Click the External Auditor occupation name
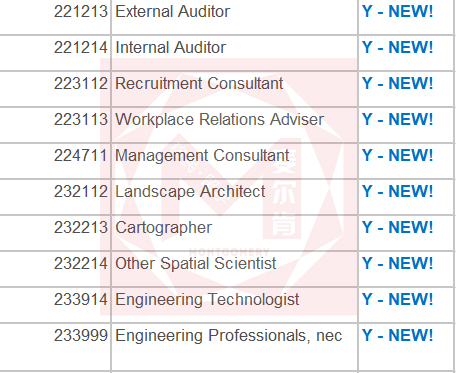 [172, 12]
